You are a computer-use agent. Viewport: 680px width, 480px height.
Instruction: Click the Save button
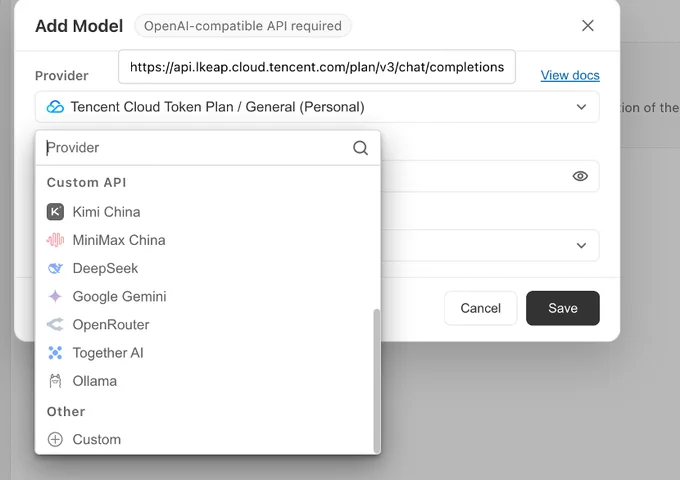click(563, 308)
